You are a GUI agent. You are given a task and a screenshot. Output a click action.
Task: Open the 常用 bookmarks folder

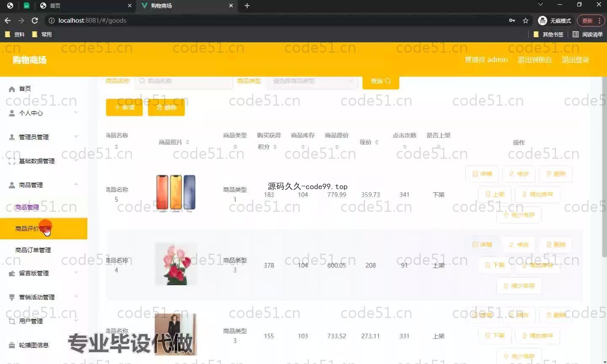[x=42, y=34]
